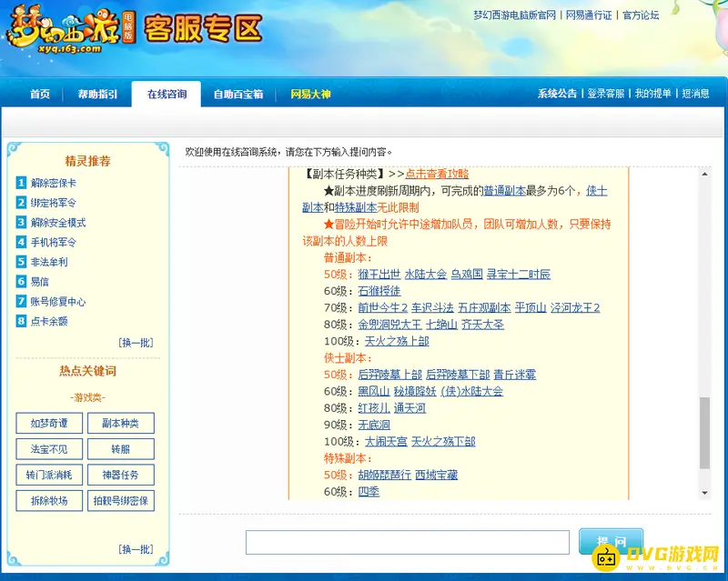Open the 无底洞 link
This screenshot has width=728, height=581.
click(x=374, y=425)
